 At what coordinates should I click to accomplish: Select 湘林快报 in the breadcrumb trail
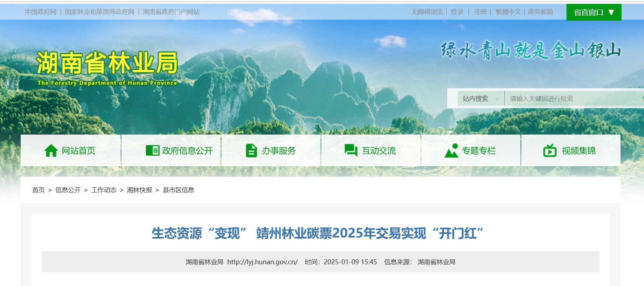139,190
